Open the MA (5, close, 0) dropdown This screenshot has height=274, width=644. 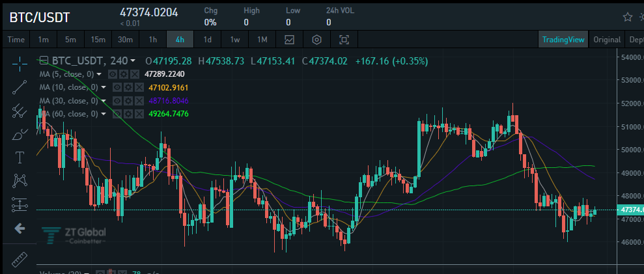pos(98,74)
